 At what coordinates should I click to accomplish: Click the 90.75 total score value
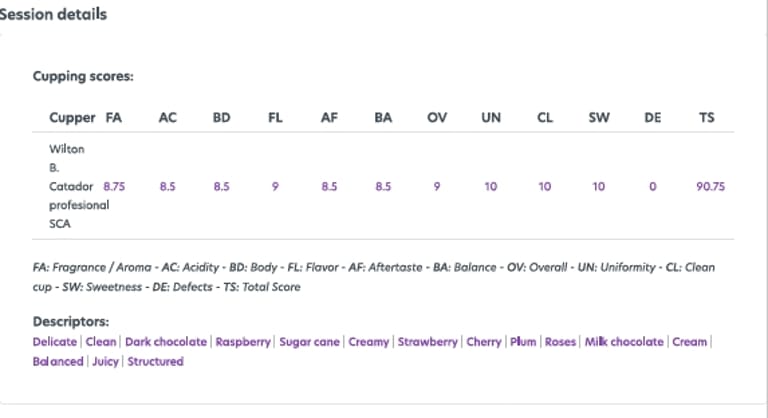click(x=710, y=186)
